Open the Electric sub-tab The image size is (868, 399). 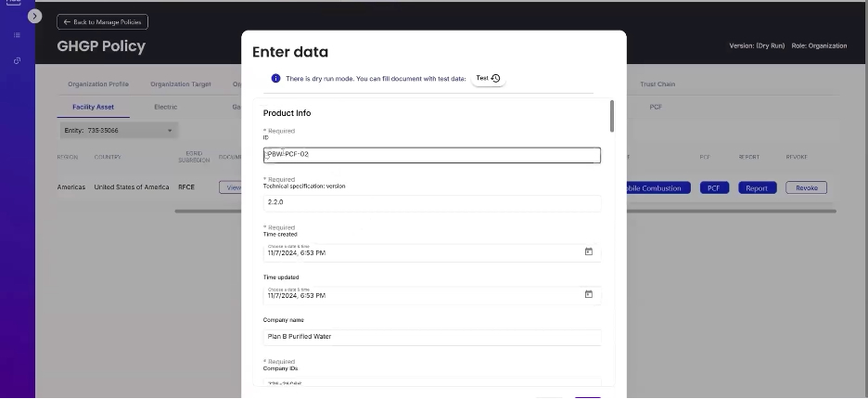[165, 107]
